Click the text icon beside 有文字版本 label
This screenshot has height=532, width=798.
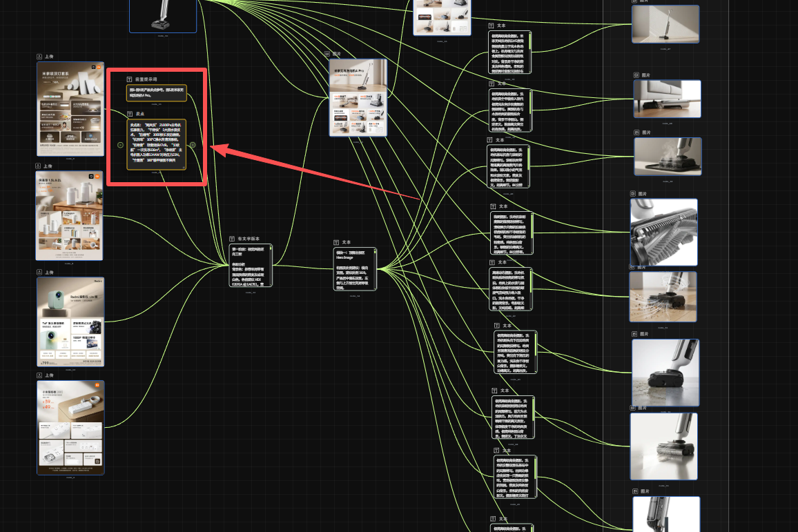point(233,238)
